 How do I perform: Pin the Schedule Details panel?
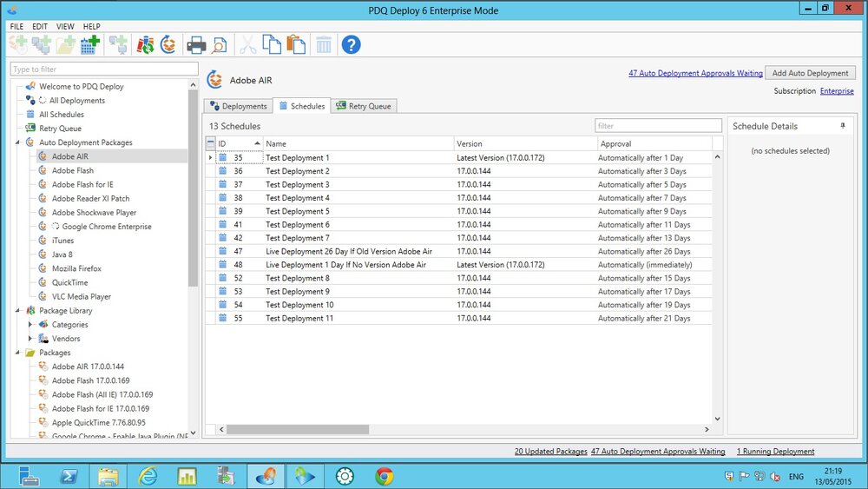click(843, 126)
